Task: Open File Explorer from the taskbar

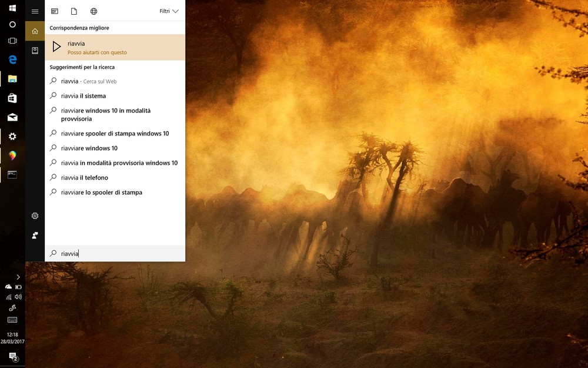Action: click(x=12, y=79)
